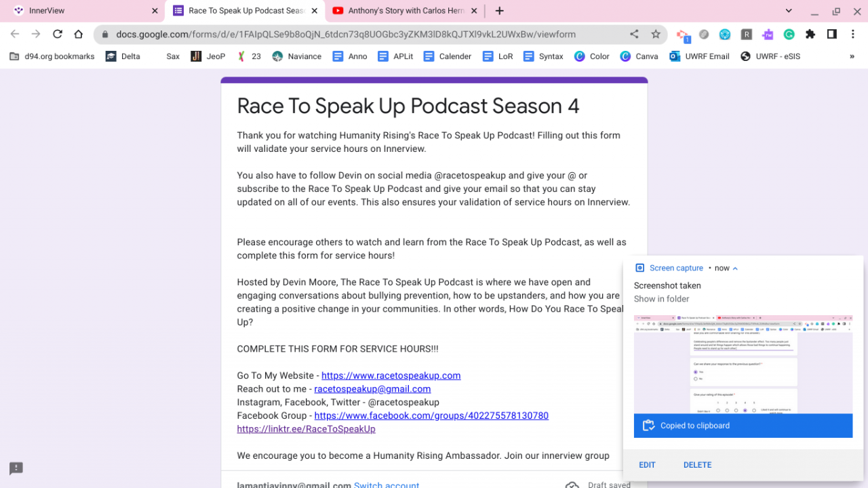The height and width of the screenshot is (488, 868).
Task: Click the address bar URL
Action: (x=346, y=35)
